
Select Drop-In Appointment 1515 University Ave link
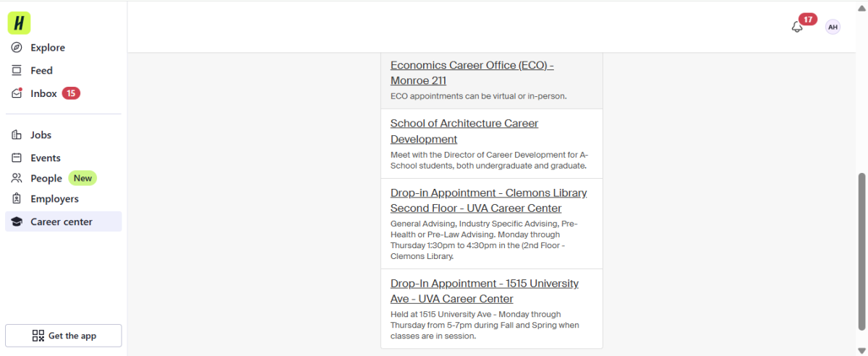485,291
